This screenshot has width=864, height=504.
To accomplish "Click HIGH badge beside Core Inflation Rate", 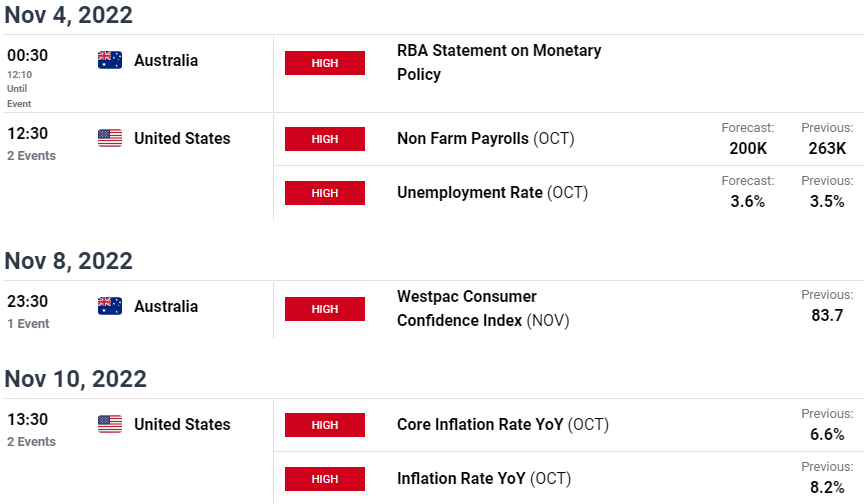I will coord(325,425).
